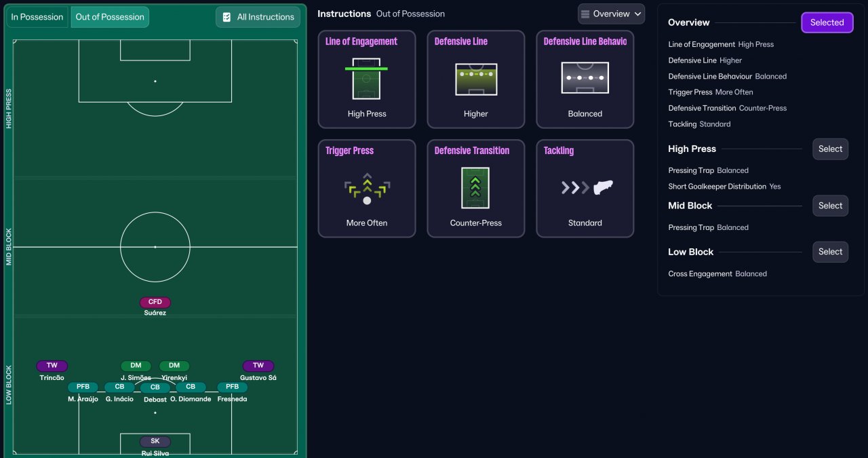
Task: Click Short Goalkeeper Distribution Yes text
Action: [x=724, y=187]
